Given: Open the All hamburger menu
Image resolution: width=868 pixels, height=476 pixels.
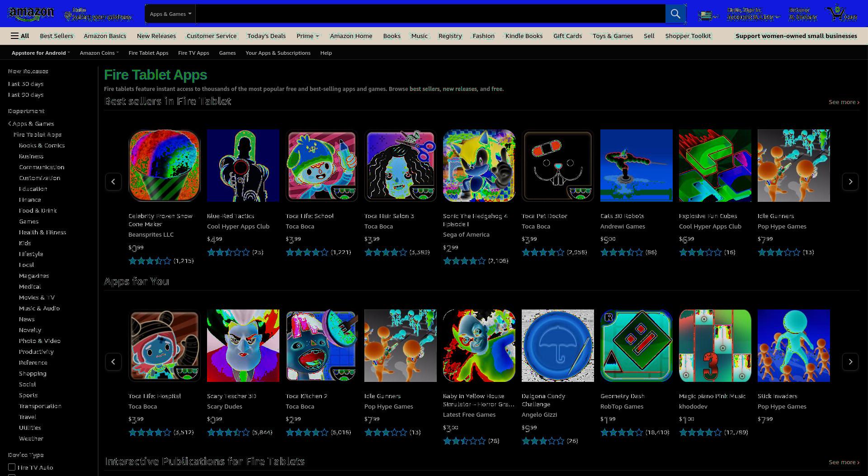Looking at the screenshot, I should click(20, 36).
